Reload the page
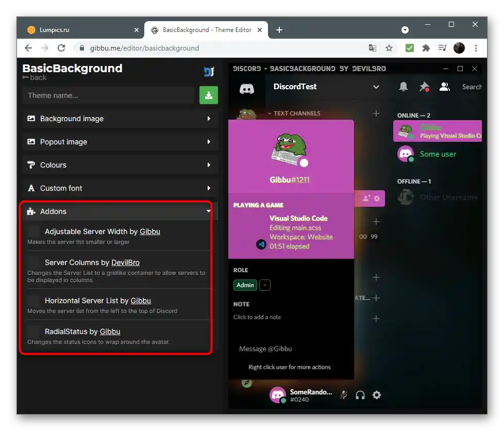Viewport: 504px width, 431px height. click(x=61, y=48)
